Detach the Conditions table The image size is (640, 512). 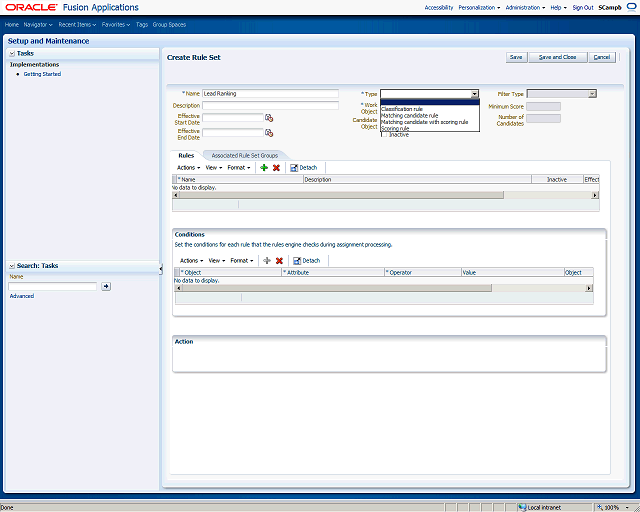click(x=307, y=261)
